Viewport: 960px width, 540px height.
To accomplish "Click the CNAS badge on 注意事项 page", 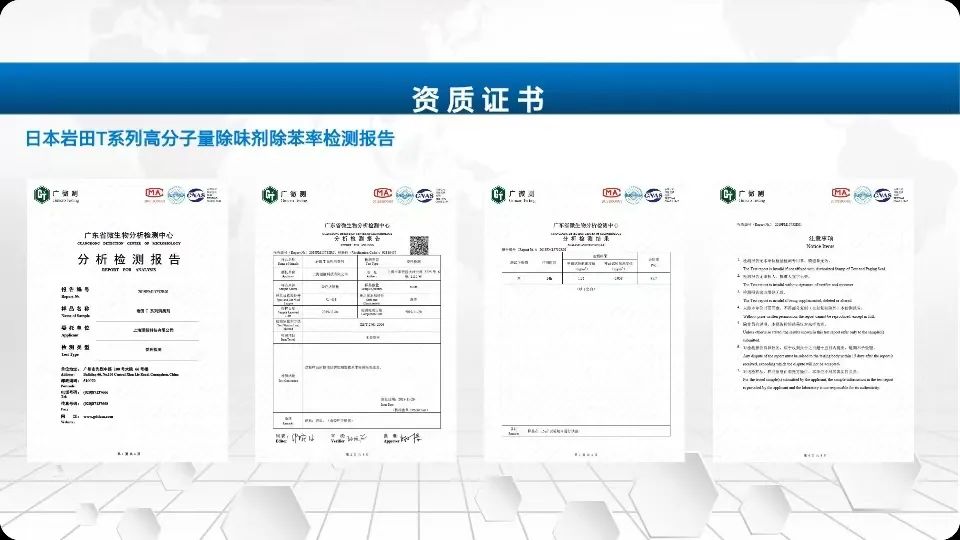I will tap(882, 195).
